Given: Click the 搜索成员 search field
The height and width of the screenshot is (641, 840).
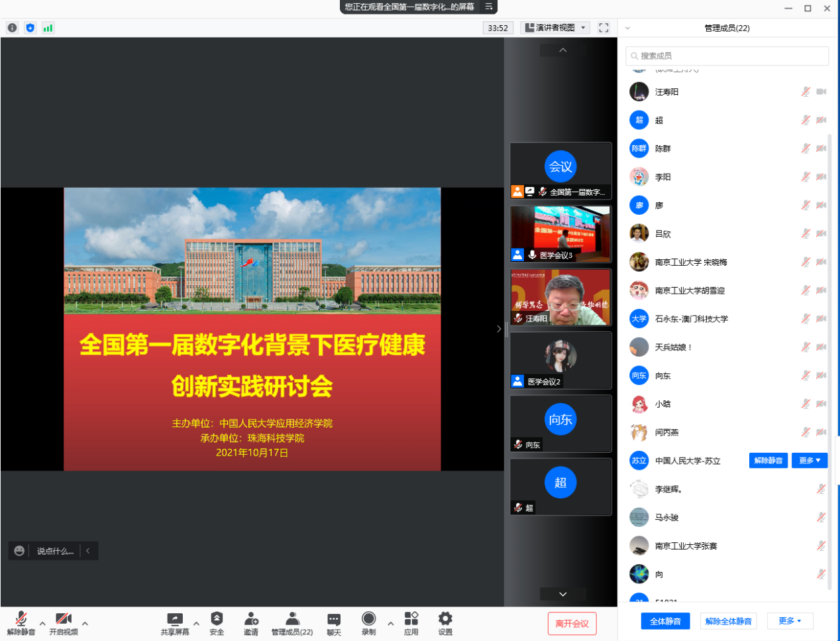Looking at the screenshot, I should click(727, 56).
